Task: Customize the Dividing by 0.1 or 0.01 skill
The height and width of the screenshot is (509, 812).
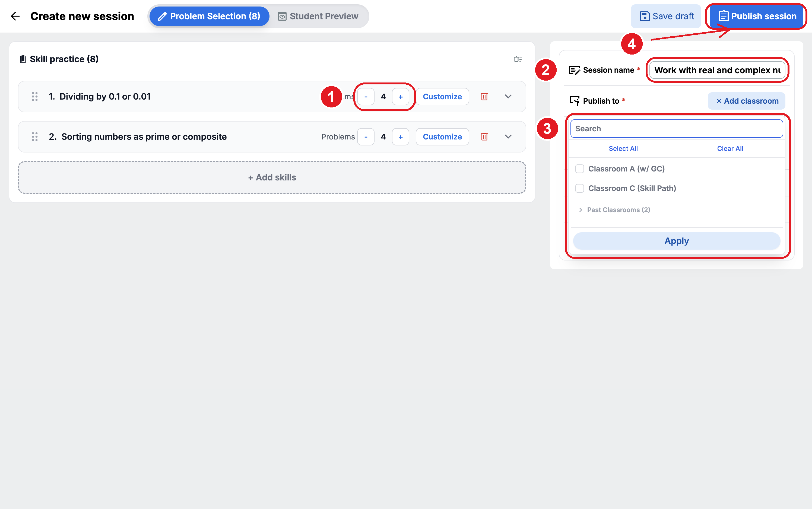Action: [x=442, y=97]
